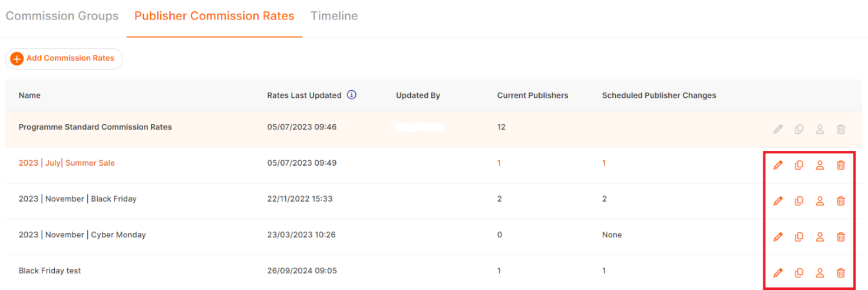Click the Add Commission Rates button

pyautogui.click(x=64, y=59)
